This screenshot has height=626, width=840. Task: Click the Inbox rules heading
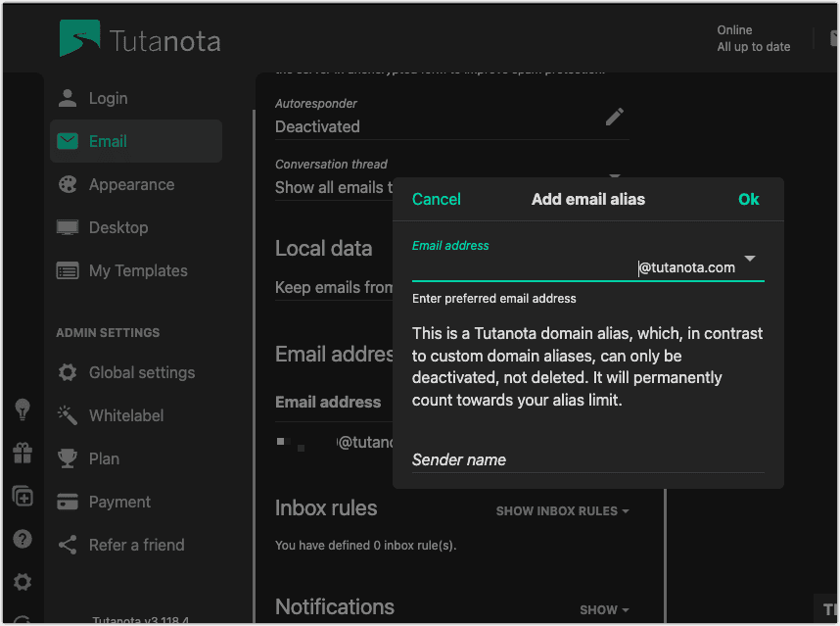(326, 508)
